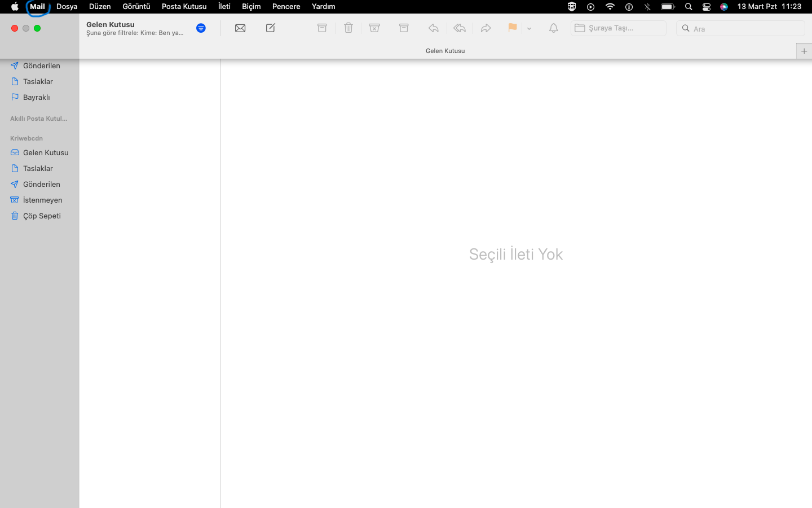Expand the Akıllı Posta Kutuları section

[x=38, y=119]
